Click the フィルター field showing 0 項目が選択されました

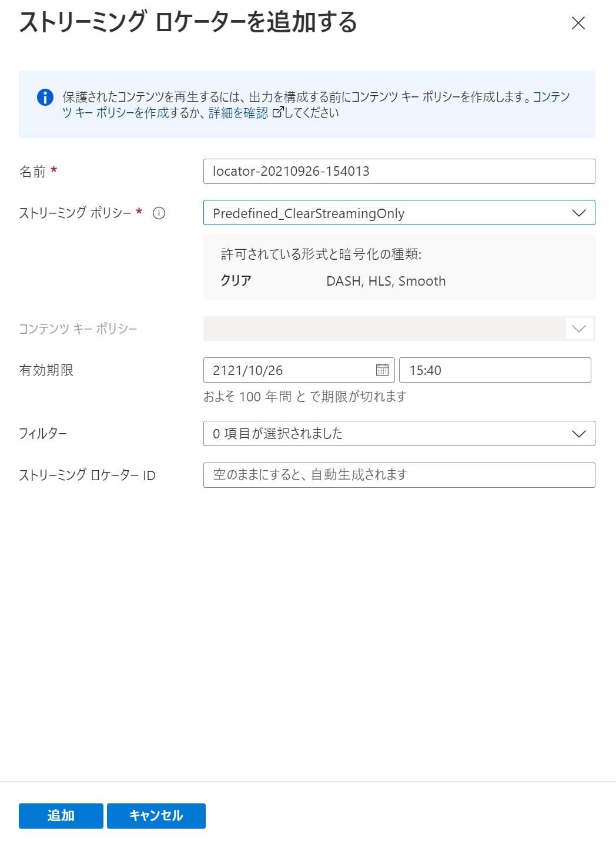click(x=388, y=434)
